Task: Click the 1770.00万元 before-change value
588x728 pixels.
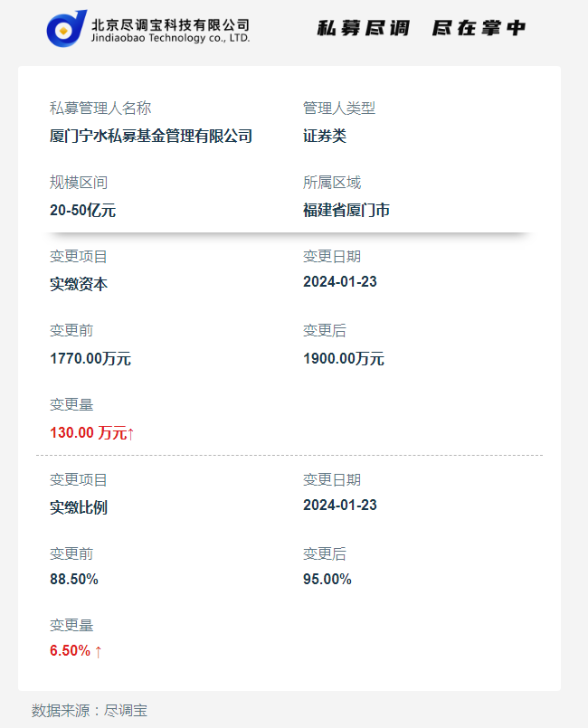Action: coord(90,358)
